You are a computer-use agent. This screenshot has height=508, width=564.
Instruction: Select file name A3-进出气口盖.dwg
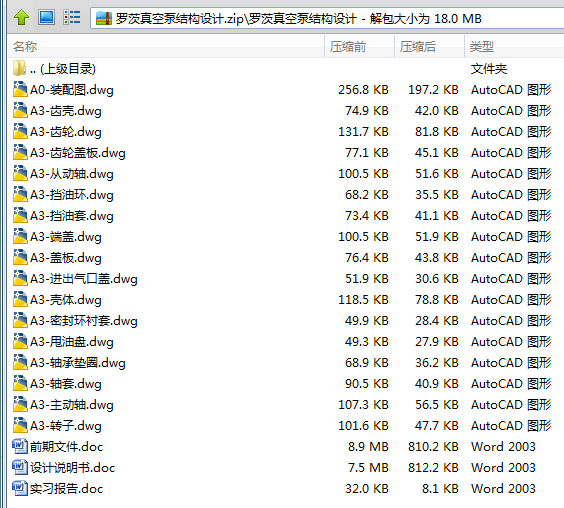point(84,278)
